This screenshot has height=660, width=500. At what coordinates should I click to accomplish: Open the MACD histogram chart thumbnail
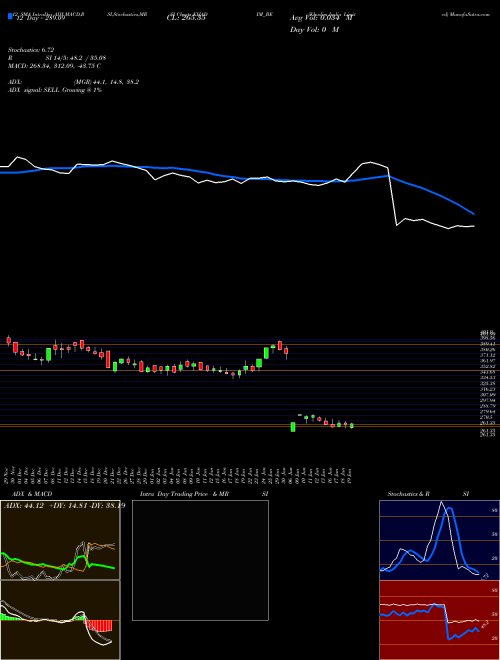[60, 620]
